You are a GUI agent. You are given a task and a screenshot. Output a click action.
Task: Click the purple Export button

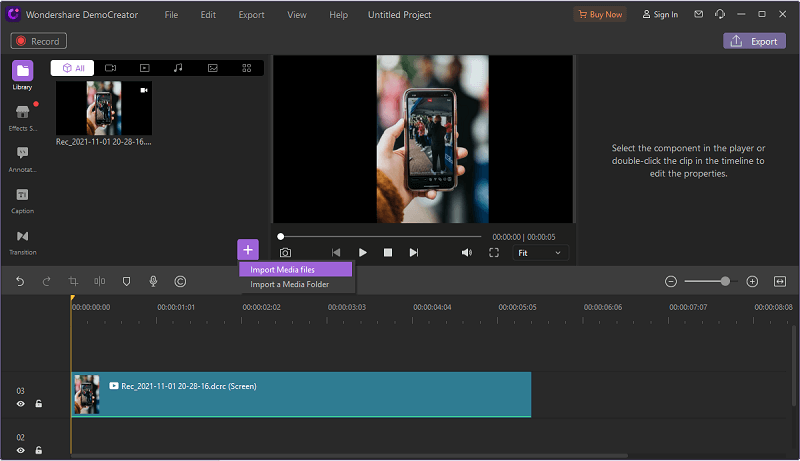[754, 41]
